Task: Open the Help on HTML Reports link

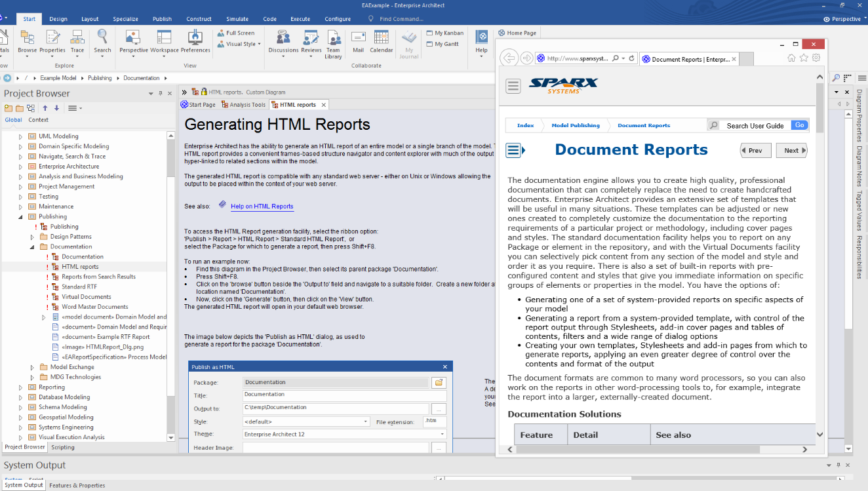Action: 262,206
